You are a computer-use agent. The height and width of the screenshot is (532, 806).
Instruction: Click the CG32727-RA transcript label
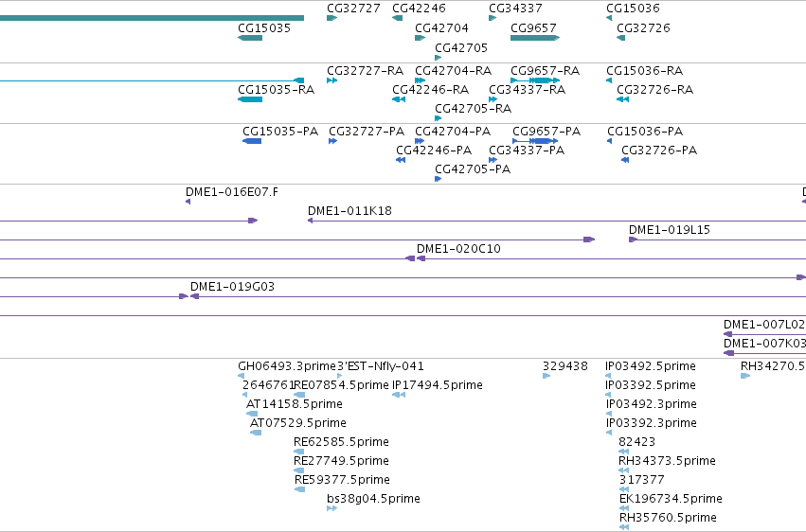pos(365,71)
